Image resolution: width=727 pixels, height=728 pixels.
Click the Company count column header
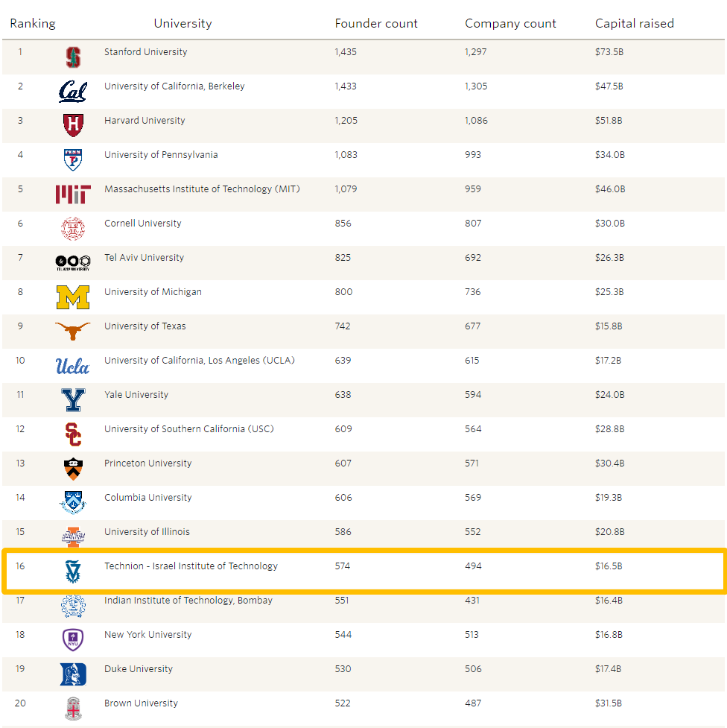pos(510,23)
